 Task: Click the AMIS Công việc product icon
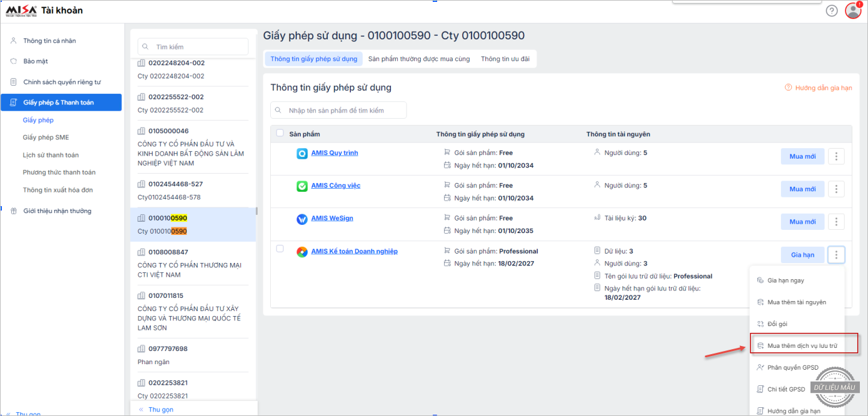pyautogui.click(x=301, y=186)
